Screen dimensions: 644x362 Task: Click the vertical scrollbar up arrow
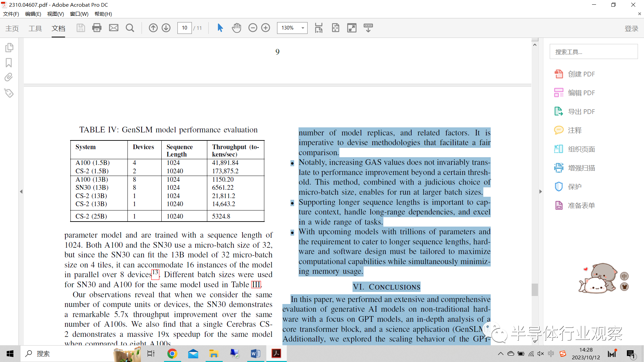pyautogui.click(x=535, y=45)
